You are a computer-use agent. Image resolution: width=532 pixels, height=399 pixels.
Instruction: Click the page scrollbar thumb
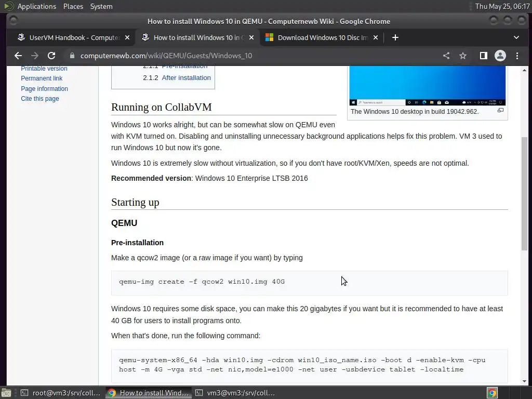click(524, 193)
